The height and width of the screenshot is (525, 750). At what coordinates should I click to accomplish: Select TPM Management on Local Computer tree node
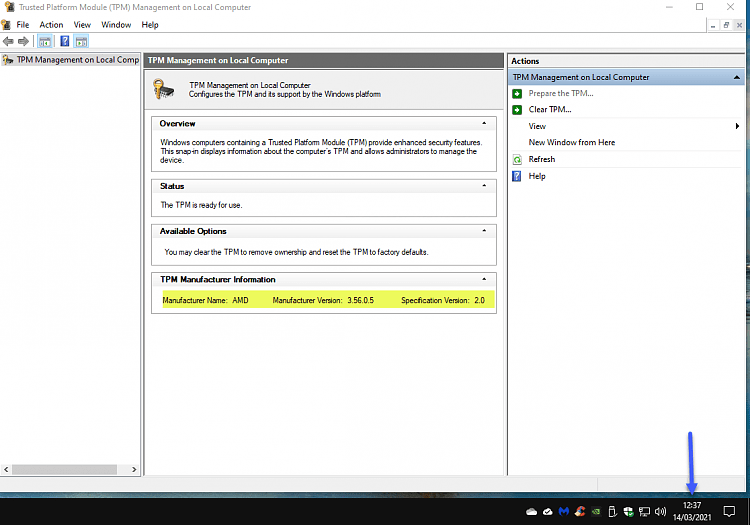pos(77,60)
